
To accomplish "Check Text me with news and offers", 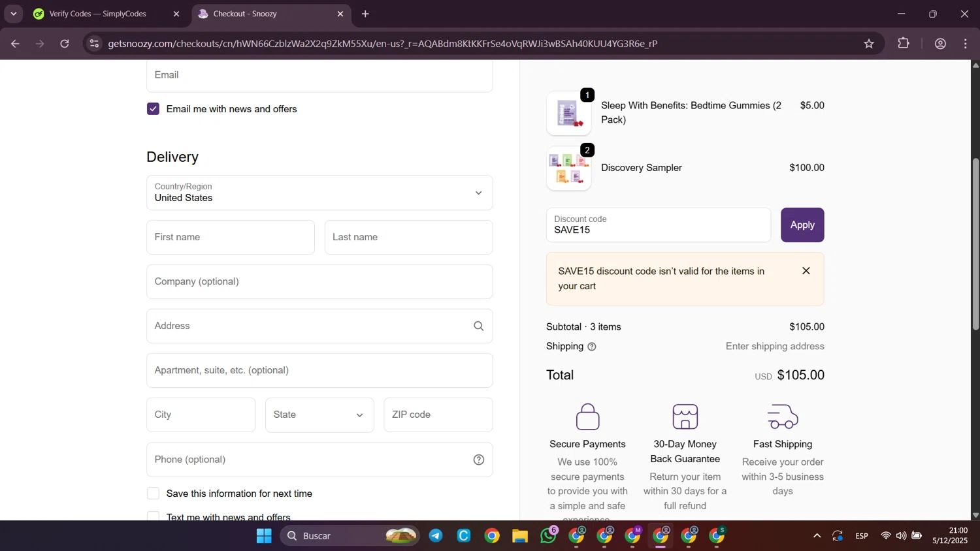I will pyautogui.click(x=153, y=517).
